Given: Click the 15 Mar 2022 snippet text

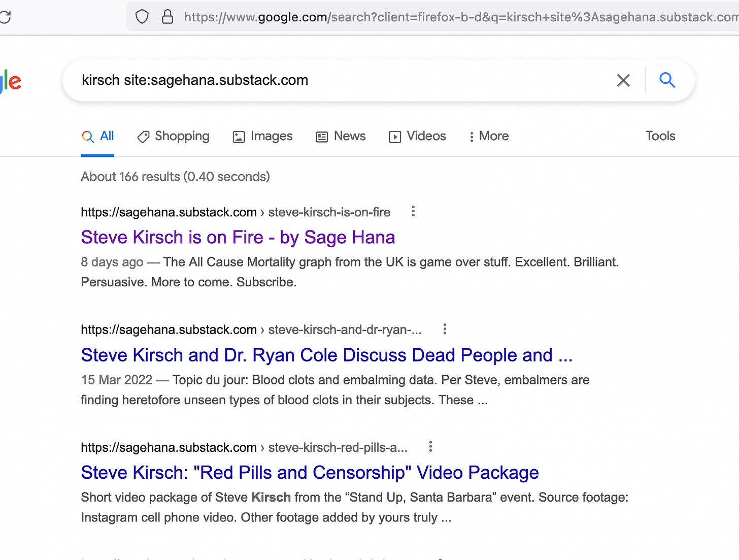Looking at the screenshot, I should tap(335, 390).
